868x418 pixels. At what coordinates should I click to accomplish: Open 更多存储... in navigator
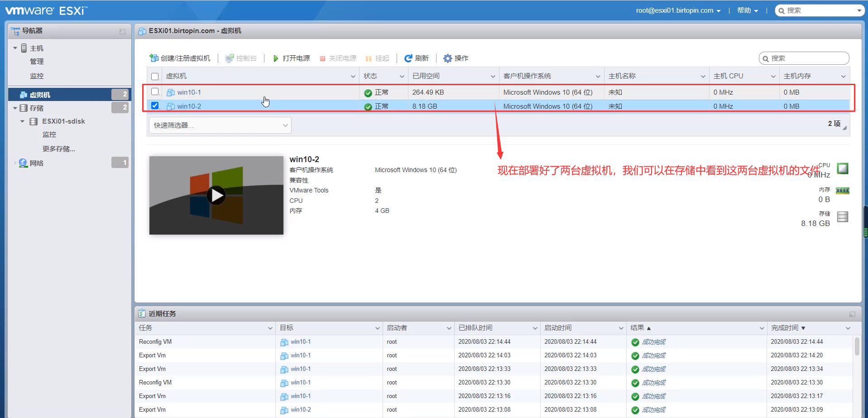pyautogui.click(x=59, y=149)
